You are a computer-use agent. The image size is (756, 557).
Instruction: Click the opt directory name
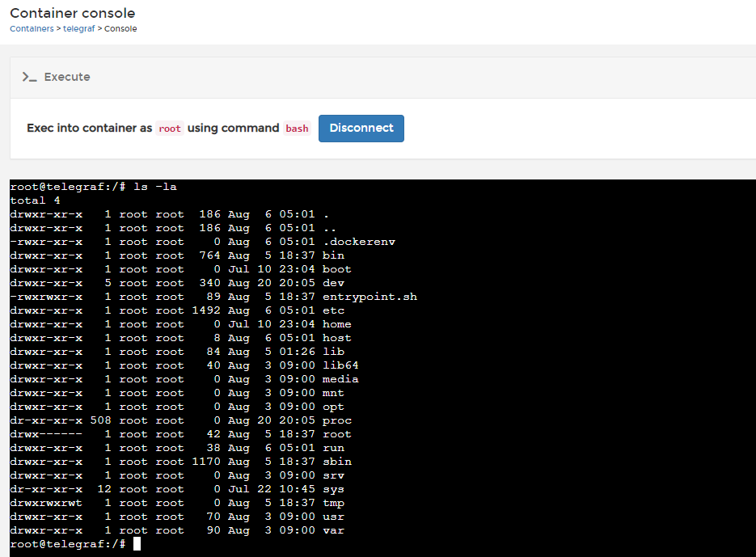coord(334,407)
